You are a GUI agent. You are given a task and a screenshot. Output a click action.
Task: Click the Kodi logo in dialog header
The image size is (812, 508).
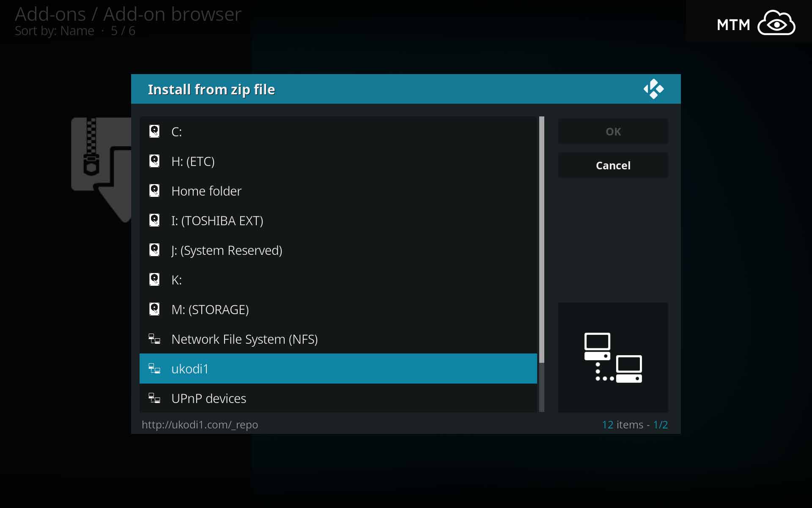tap(653, 89)
